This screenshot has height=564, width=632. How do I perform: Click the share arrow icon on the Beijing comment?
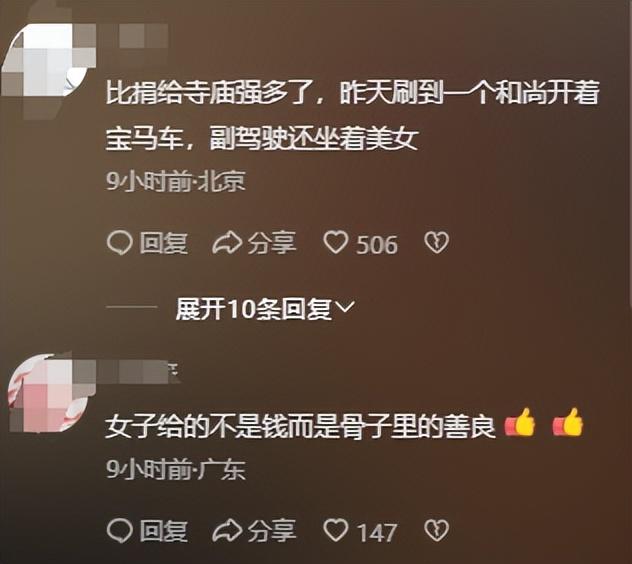click(227, 243)
